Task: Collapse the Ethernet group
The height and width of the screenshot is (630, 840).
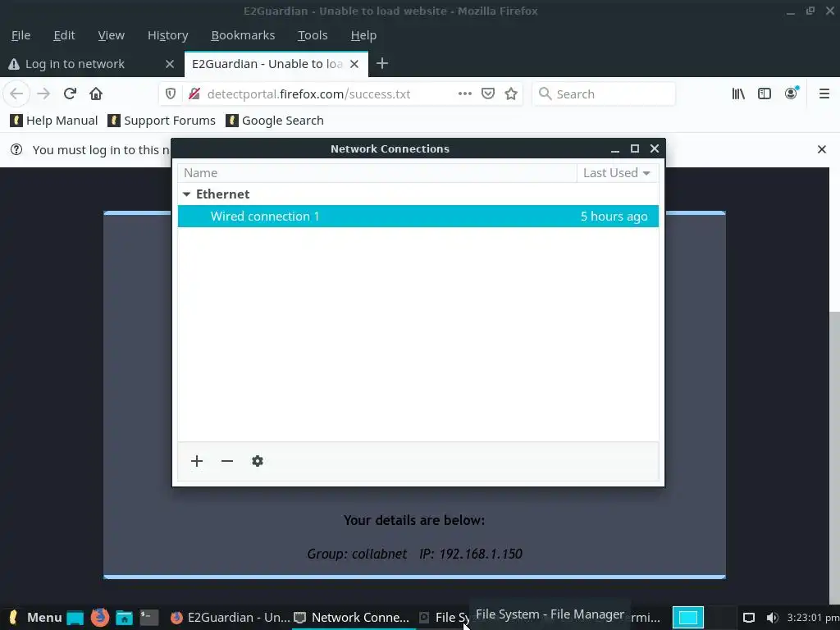Action: (x=186, y=194)
